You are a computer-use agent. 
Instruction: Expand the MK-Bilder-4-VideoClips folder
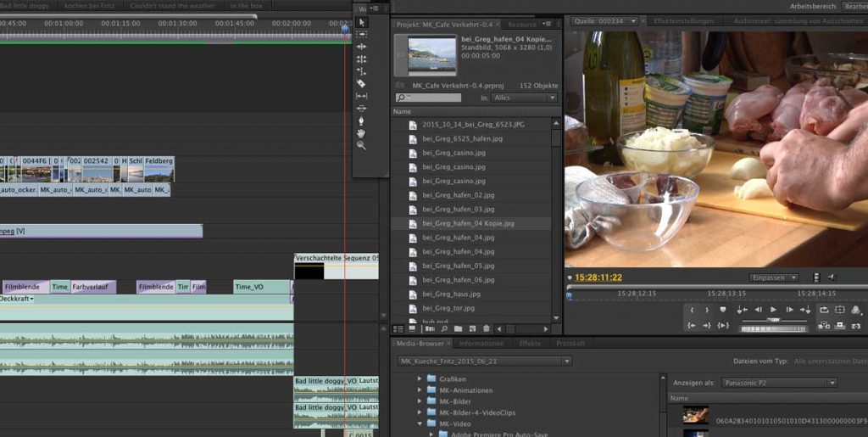(419, 412)
